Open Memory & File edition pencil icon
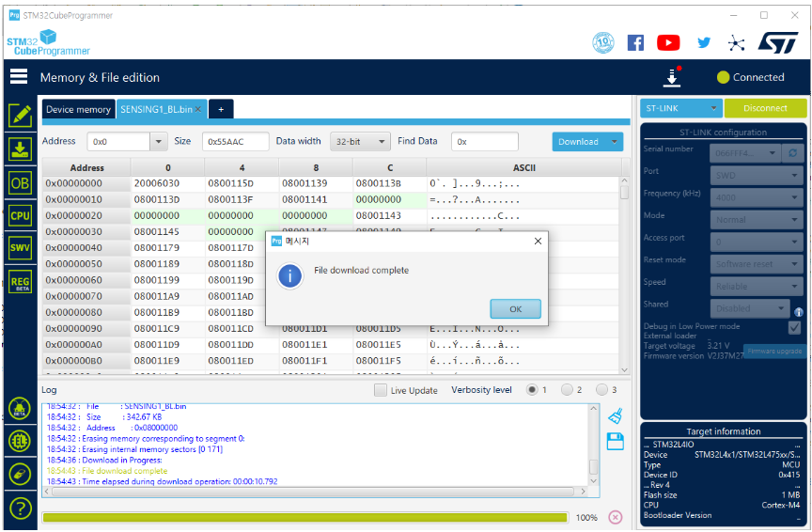The width and height of the screenshot is (812, 532). tap(20, 116)
